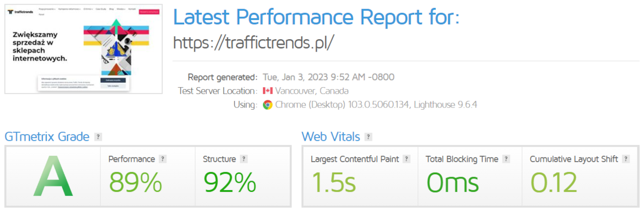Click help icon for Largest Contentful Paint
The image size is (644, 215).
(407, 159)
